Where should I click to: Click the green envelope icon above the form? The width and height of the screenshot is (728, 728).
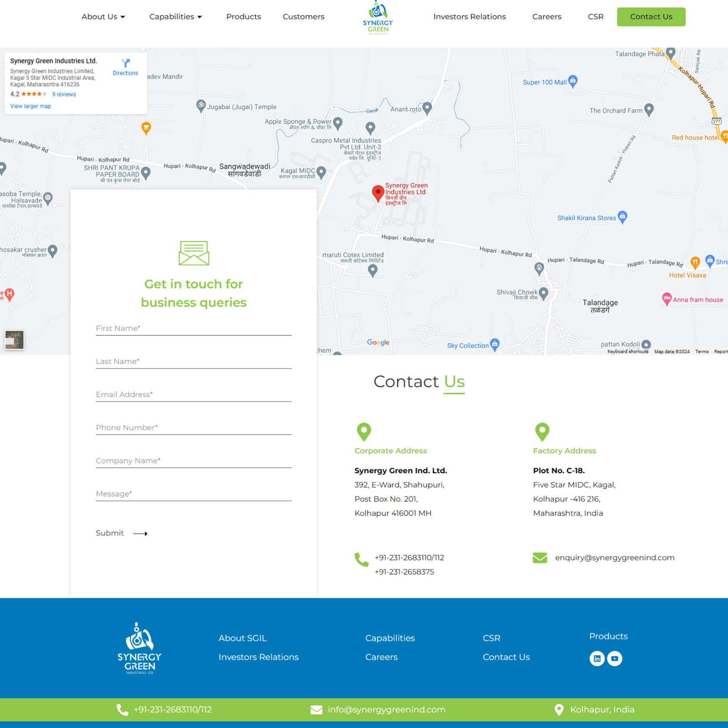pos(194,253)
